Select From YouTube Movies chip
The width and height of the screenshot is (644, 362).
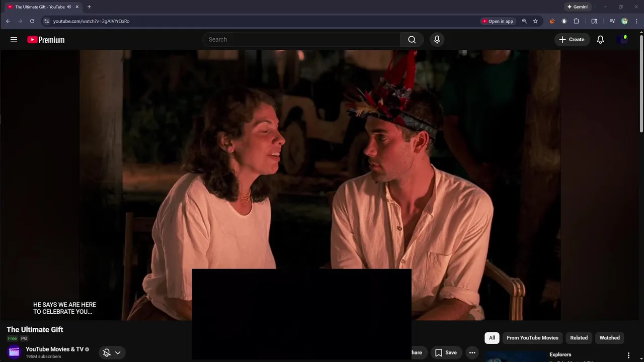point(532,338)
